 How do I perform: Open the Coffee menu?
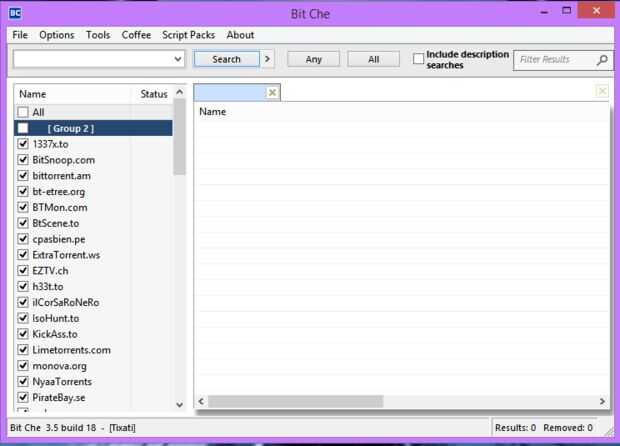136,35
